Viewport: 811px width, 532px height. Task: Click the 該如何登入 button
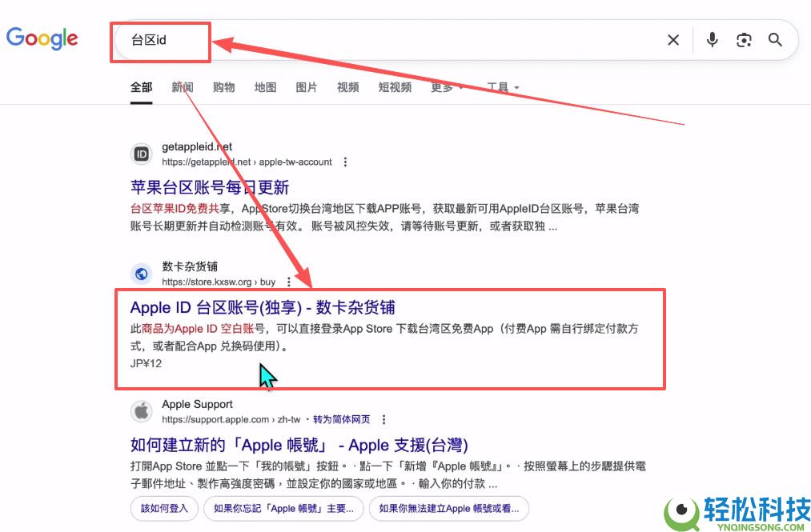[164, 508]
